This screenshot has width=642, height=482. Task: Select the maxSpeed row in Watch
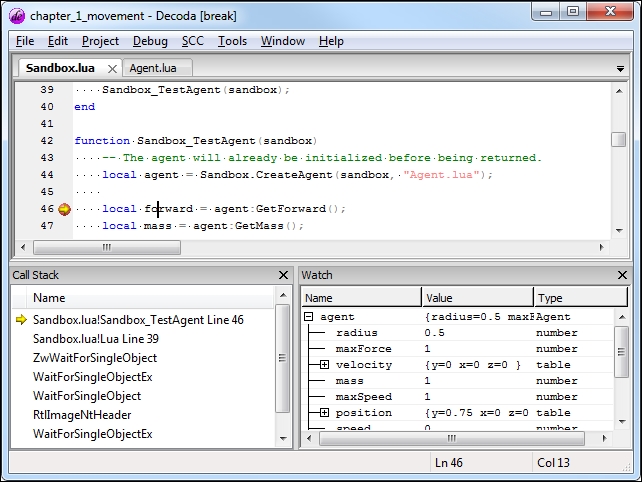point(459,396)
